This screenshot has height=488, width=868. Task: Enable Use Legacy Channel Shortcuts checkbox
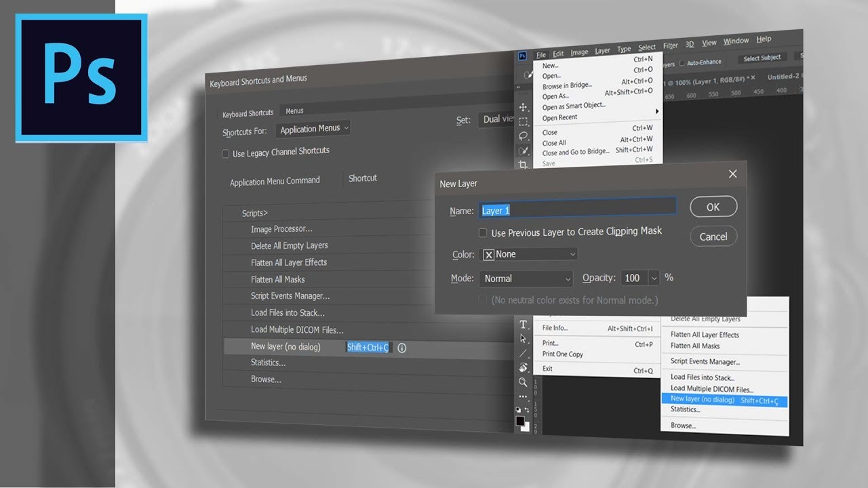226,154
